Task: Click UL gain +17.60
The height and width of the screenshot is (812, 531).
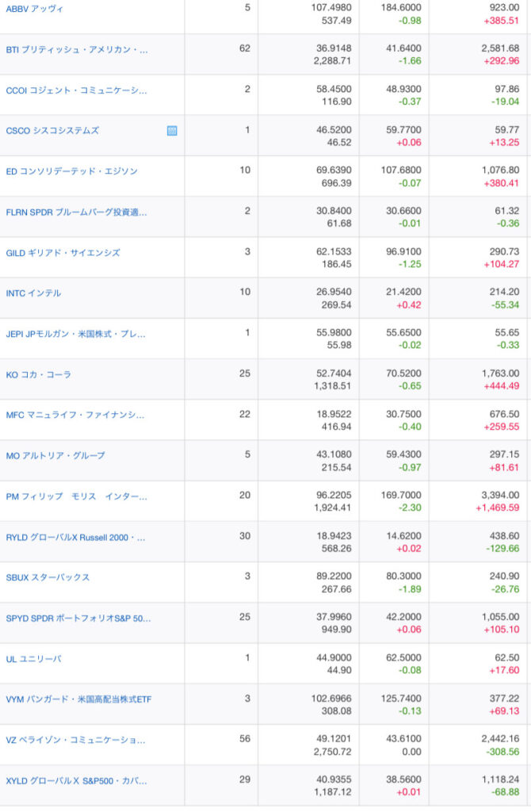Action: click(504, 670)
